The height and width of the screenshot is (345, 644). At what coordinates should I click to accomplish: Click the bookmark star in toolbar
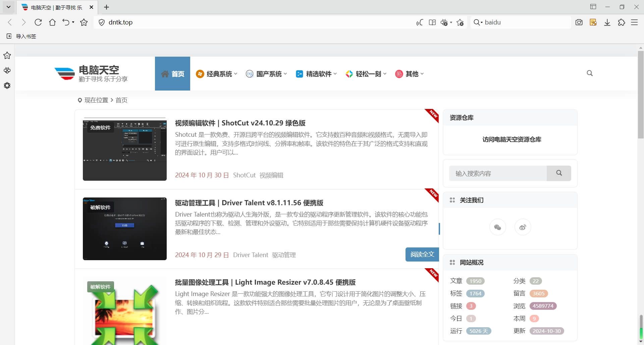coord(84,22)
